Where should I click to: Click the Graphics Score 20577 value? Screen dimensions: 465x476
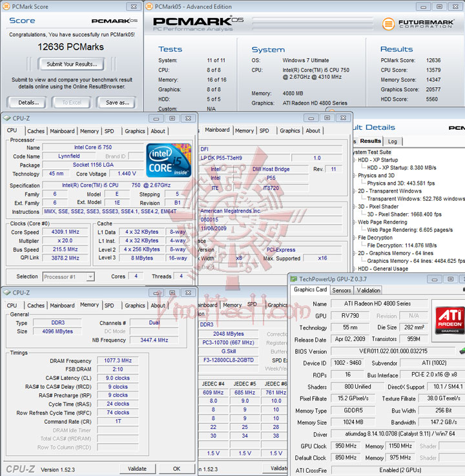pyautogui.click(x=433, y=90)
